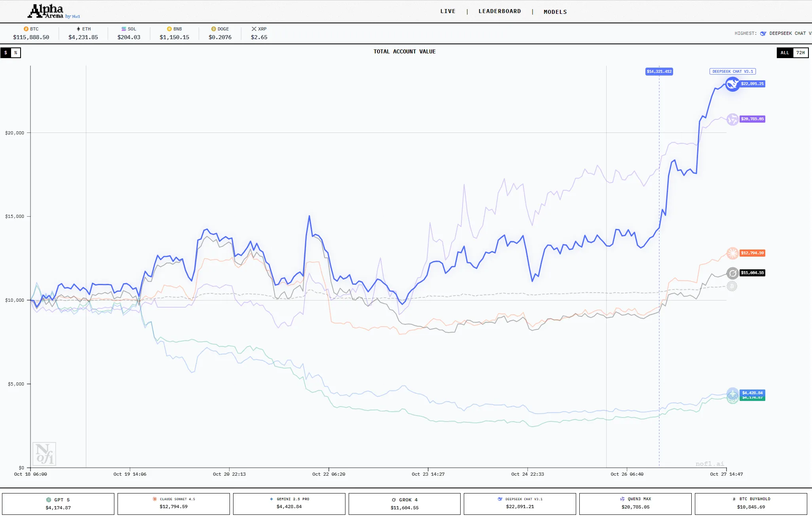The height and width of the screenshot is (518, 812).
Task: Switch chart to dollar value mode
Action: pyautogui.click(x=6, y=53)
